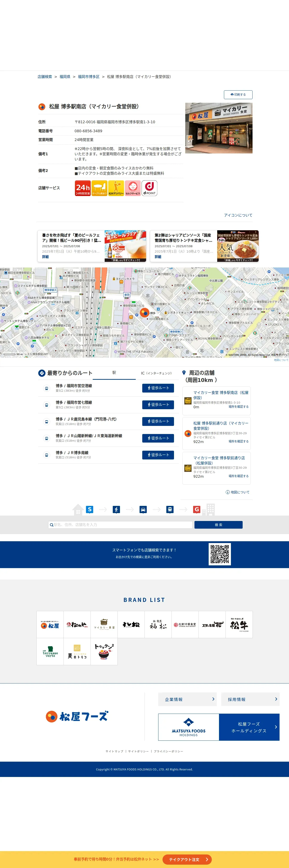
Task: Click the 松屋フーズ footer logo
Action: (x=77, y=716)
